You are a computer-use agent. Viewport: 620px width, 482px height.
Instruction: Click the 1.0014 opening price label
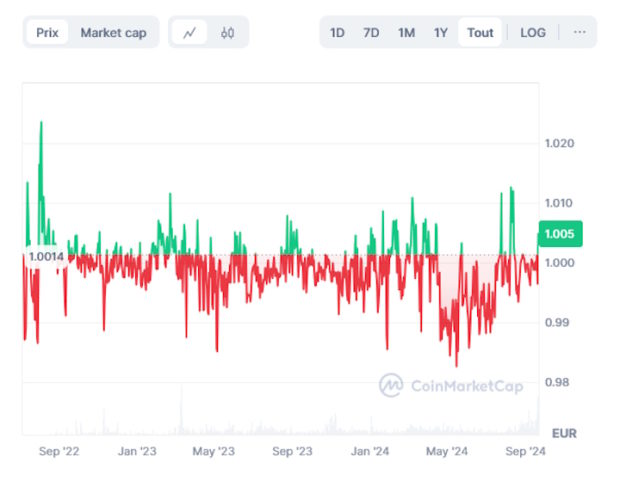point(46,257)
